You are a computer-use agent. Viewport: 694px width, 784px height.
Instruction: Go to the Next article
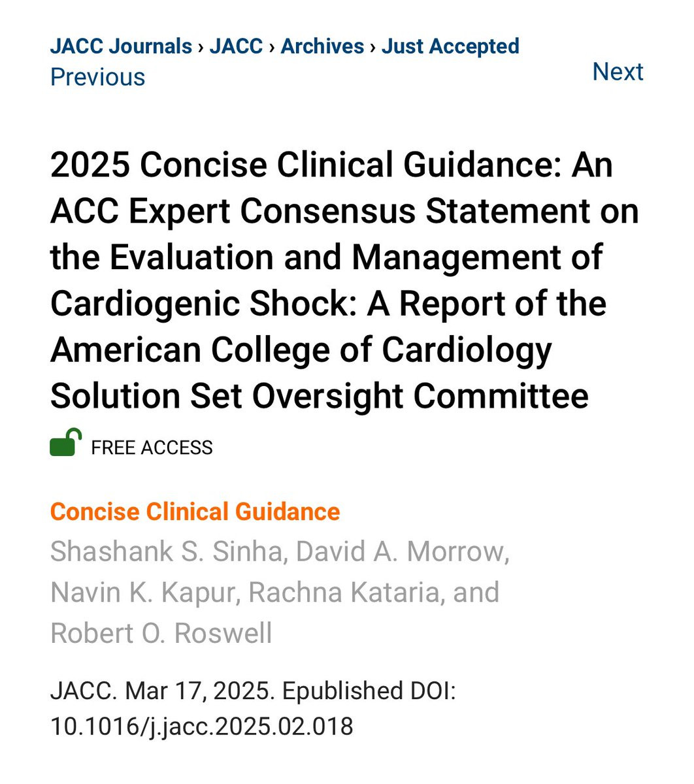click(617, 71)
